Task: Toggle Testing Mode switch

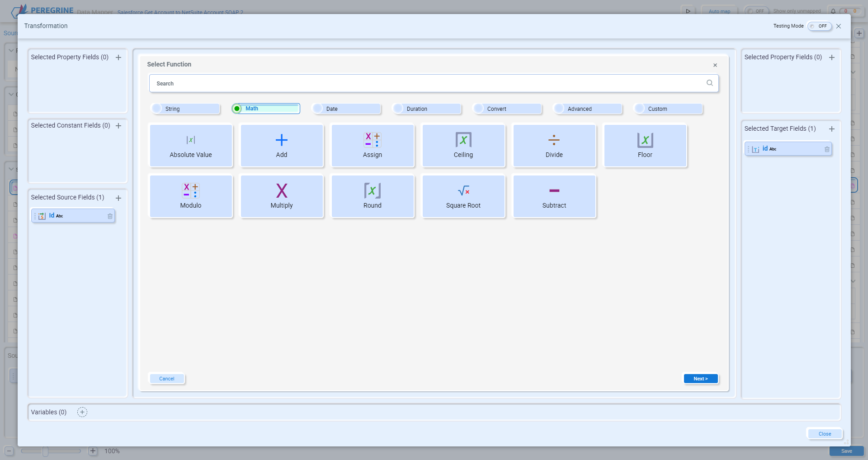Action: tap(819, 26)
